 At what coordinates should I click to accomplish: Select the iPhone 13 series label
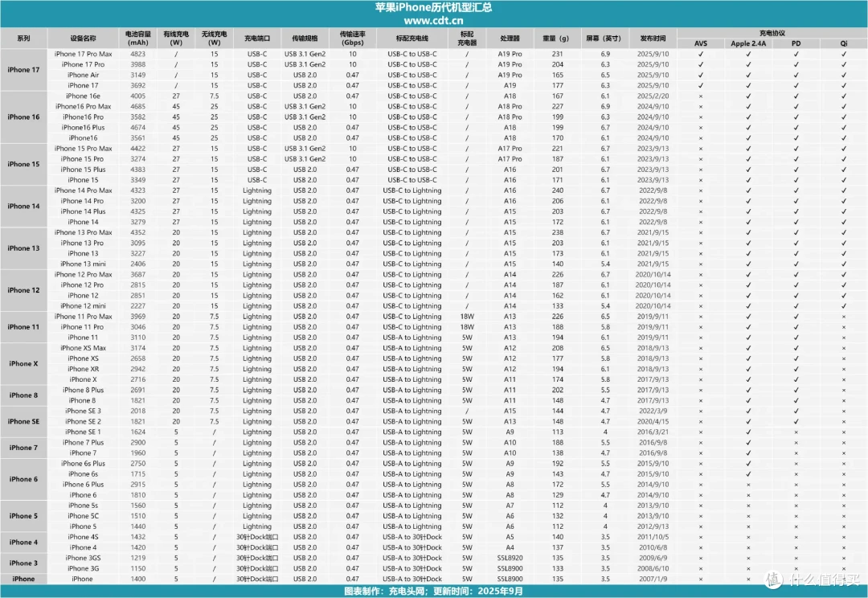23,248
